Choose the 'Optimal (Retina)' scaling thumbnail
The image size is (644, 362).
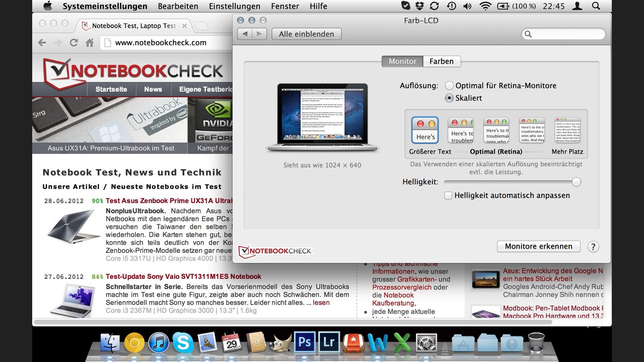tap(496, 130)
